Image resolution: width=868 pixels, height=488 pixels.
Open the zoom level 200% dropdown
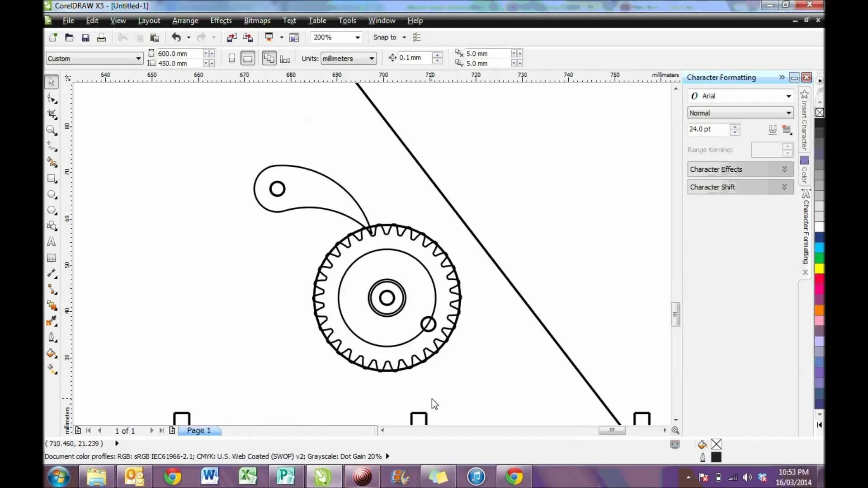[357, 38]
